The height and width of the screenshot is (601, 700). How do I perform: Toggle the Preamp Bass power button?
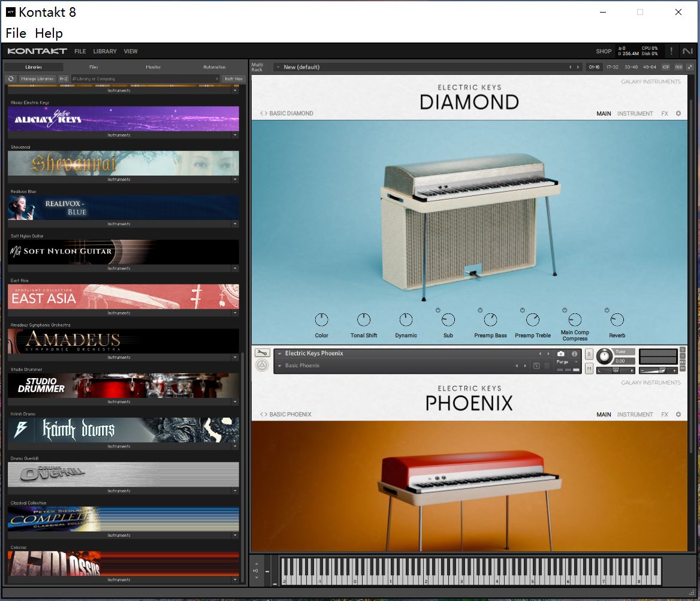click(x=480, y=310)
